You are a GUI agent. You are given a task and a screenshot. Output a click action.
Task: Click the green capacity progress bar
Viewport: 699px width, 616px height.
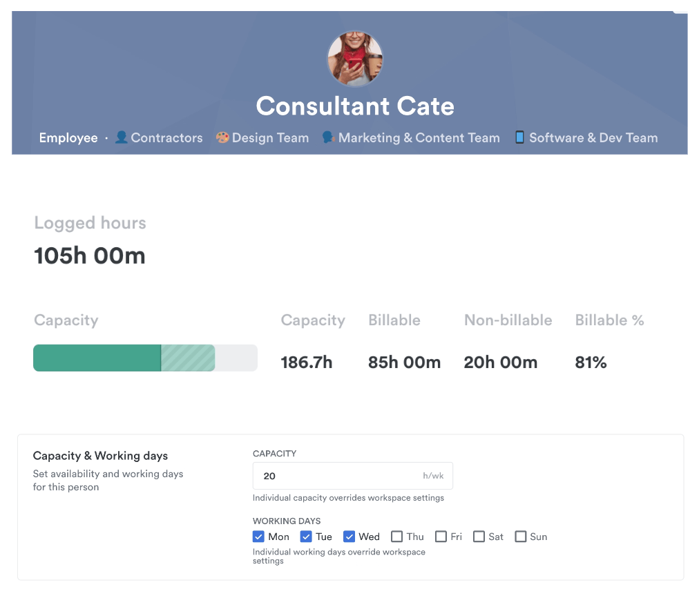click(97, 358)
